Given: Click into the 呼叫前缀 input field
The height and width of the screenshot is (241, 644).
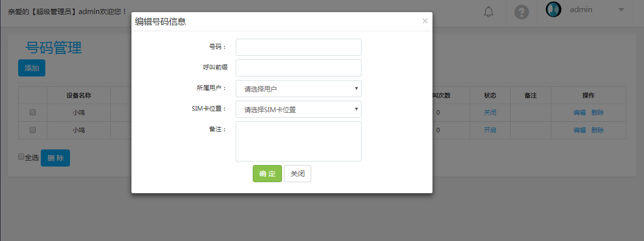Looking at the screenshot, I should [x=298, y=68].
